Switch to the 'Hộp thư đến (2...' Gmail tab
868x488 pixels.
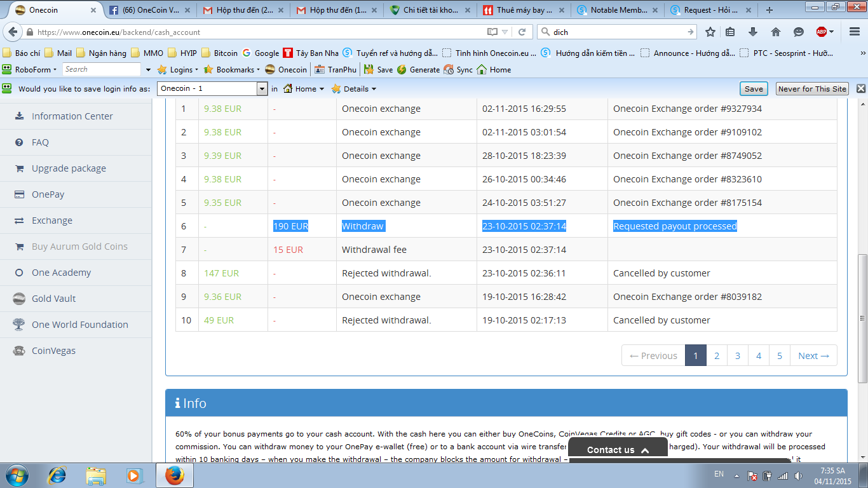tap(243, 10)
